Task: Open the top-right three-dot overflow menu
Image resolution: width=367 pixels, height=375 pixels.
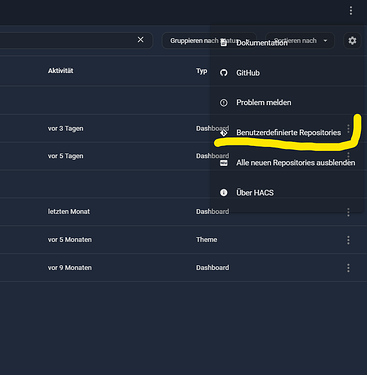Action: [x=351, y=11]
